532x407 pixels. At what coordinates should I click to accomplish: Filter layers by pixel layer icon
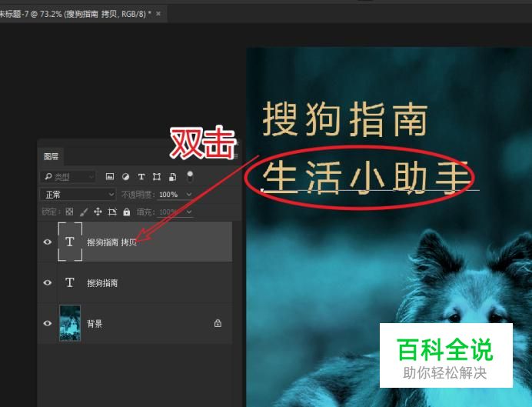(110, 176)
